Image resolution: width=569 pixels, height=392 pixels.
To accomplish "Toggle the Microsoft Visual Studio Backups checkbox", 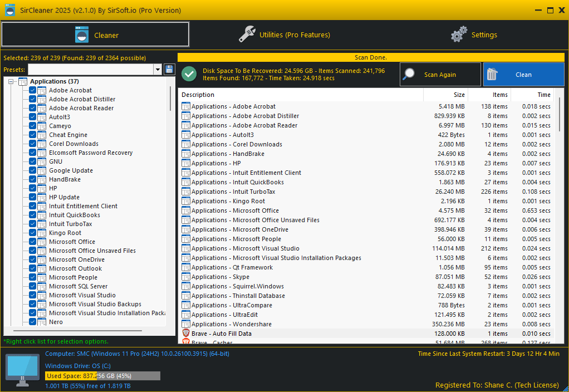I will click(x=32, y=304).
